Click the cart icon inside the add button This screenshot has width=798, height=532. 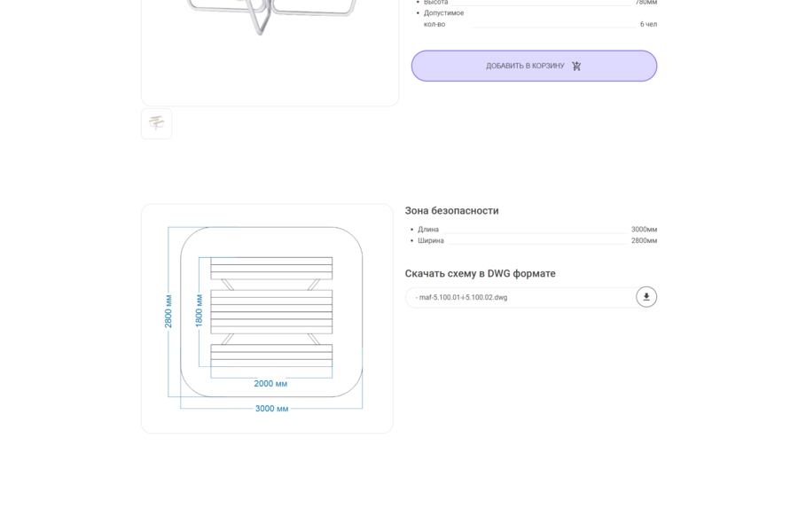pos(576,66)
